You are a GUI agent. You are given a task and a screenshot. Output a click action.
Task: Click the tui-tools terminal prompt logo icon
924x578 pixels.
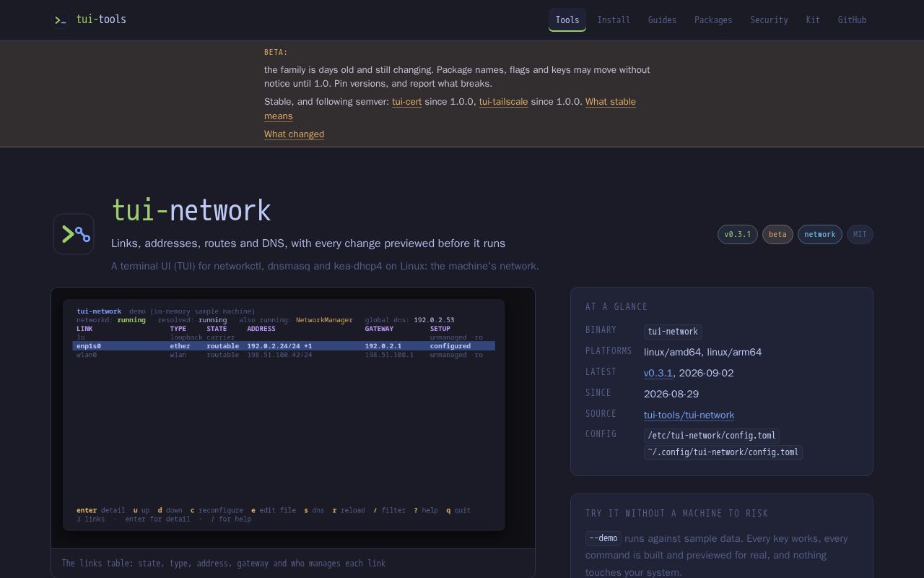pos(61,20)
